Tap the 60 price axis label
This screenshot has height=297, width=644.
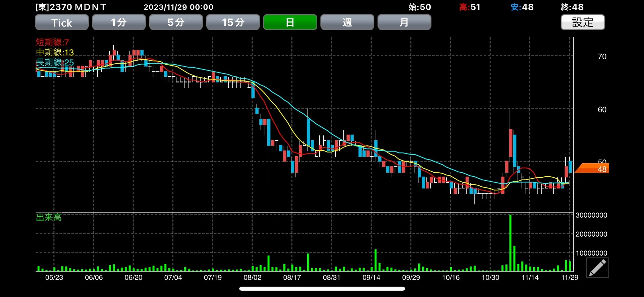tap(602, 110)
